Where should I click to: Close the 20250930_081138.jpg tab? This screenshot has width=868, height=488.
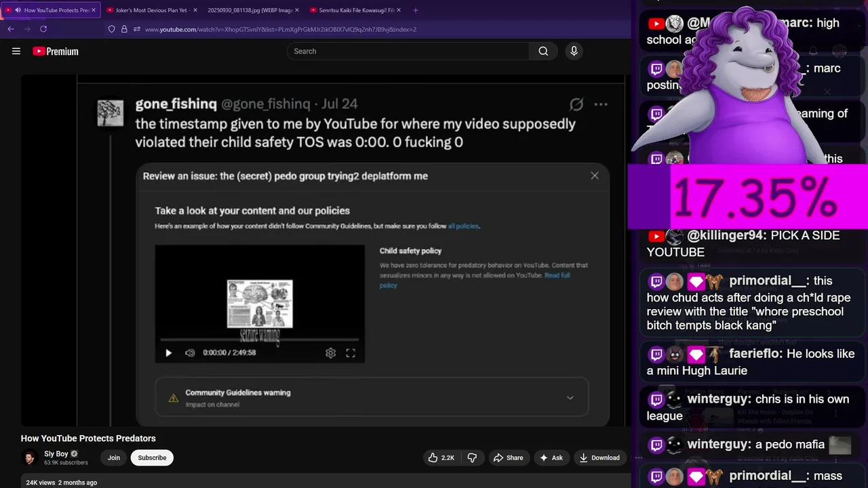pos(297,10)
